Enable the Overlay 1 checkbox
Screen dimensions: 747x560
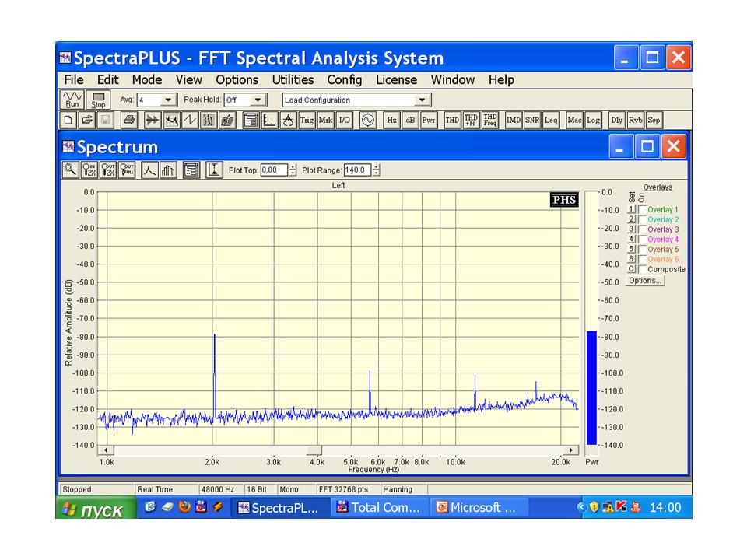[x=642, y=210]
